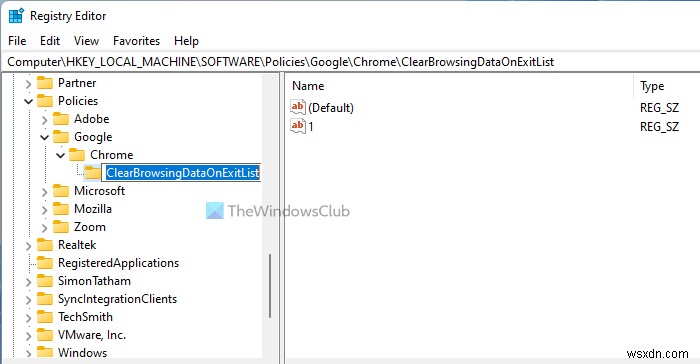Open the Help menu
This screenshot has height=364, width=700.
pos(186,41)
